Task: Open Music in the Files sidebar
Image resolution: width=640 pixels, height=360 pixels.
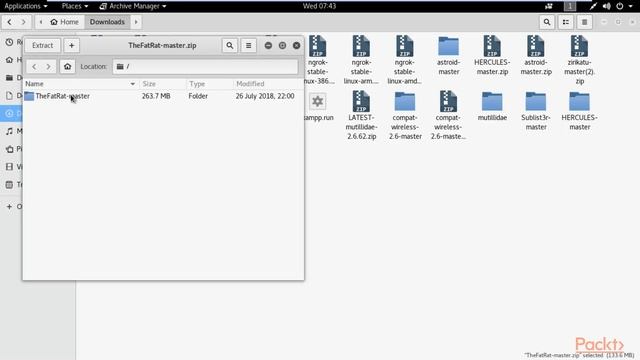Action: [12, 131]
